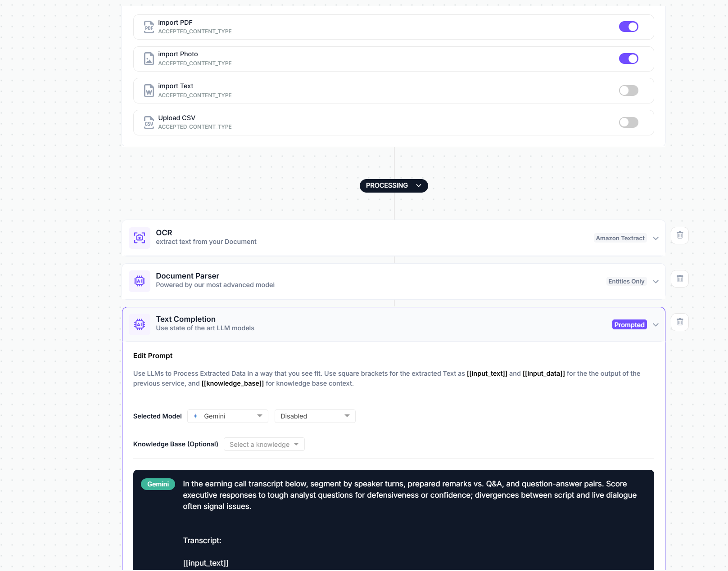This screenshot has width=728, height=571.
Task: Remove the Document Parser step
Action: point(680,279)
